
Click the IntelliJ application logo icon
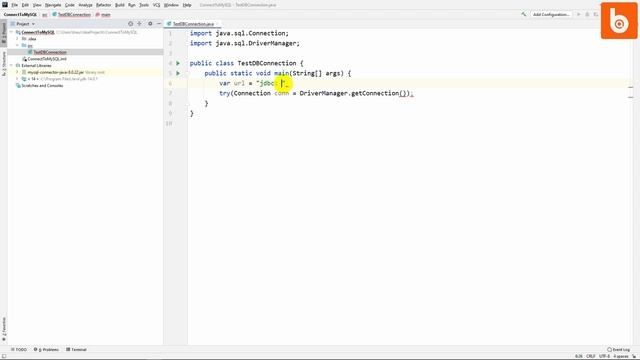pyautogui.click(x=5, y=4)
